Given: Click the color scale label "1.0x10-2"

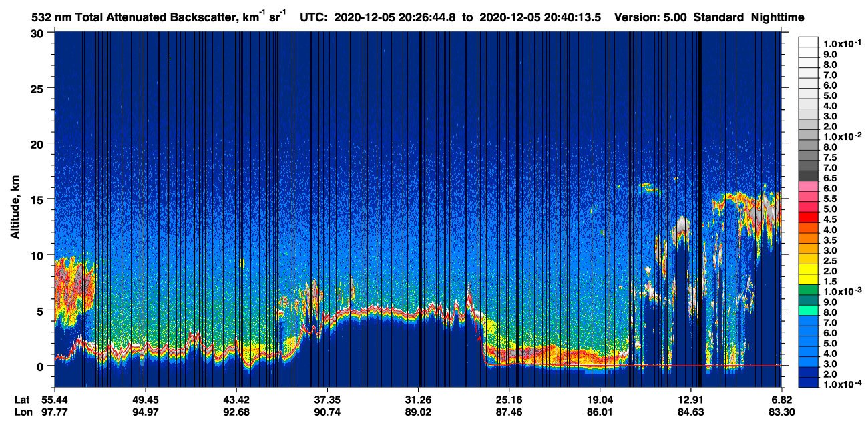Looking at the screenshot, I should tap(842, 136).
